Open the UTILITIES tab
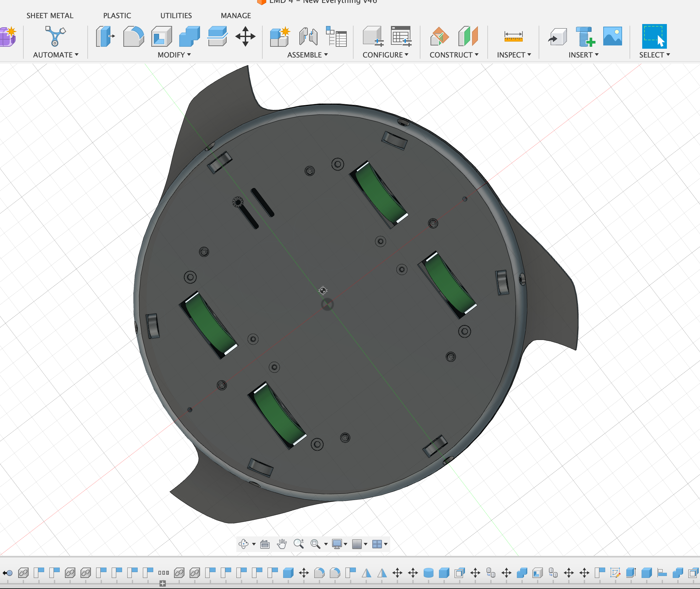The image size is (700, 589). click(x=176, y=16)
